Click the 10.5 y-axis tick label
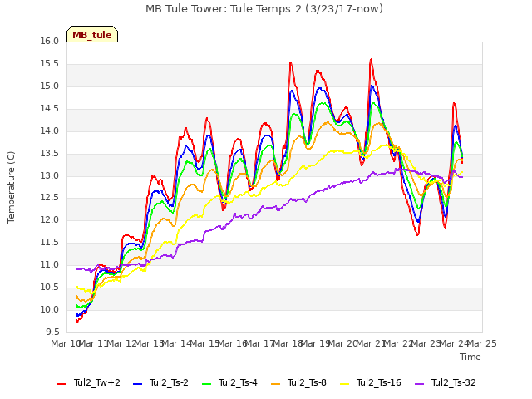Image resolution: width=532 pixels, height=399 pixels. point(50,288)
